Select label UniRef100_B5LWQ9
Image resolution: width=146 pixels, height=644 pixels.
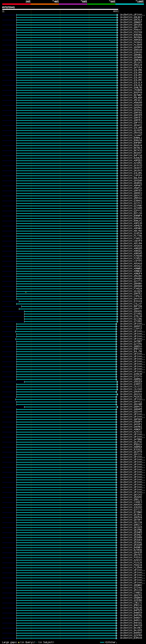tap(131, 98)
